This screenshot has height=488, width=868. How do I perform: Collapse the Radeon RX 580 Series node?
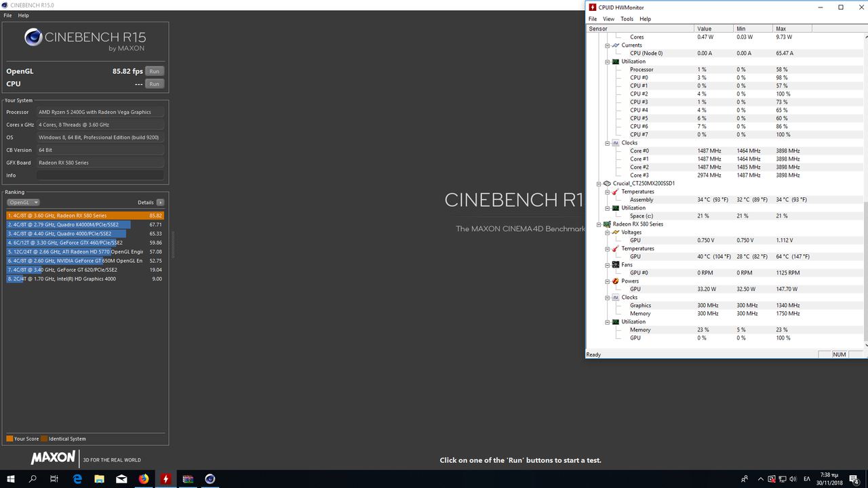pyautogui.click(x=599, y=224)
